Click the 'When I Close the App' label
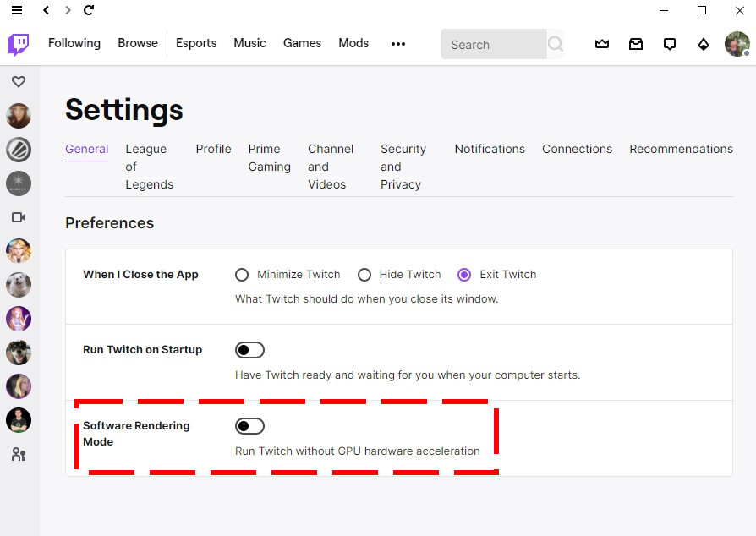756x536 pixels. [x=140, y=274]
